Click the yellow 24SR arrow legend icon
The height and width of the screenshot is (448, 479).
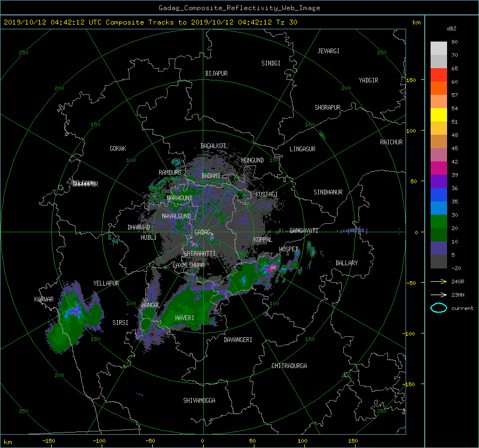(x=439, y=281)
